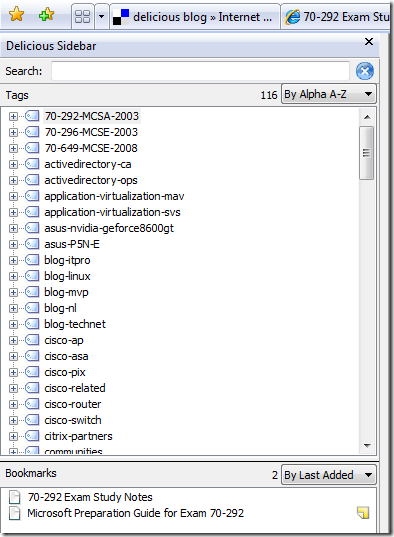Image resolution: width=394 pixels, height=537 pixels.
Task: Click the page icon for 70-292 Exam Study Notes
Action: click(x=14, y=497)
